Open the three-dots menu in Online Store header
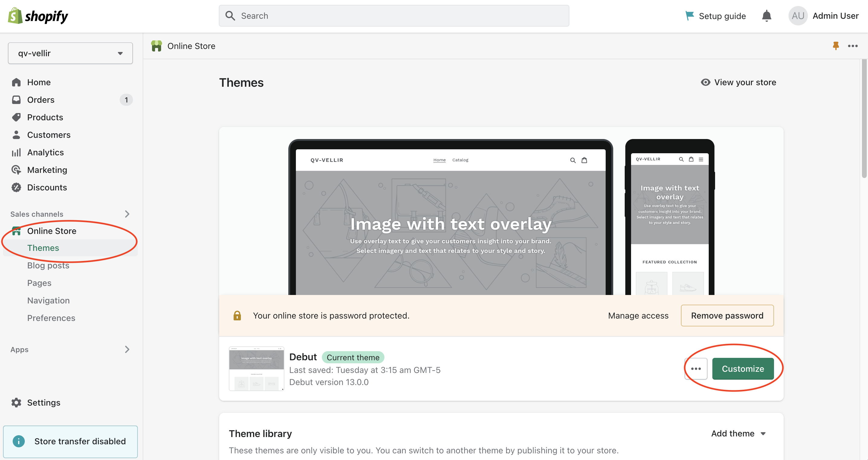Image resolution: width=868 pixels, height=460 pixels. (x=853, y=46)
